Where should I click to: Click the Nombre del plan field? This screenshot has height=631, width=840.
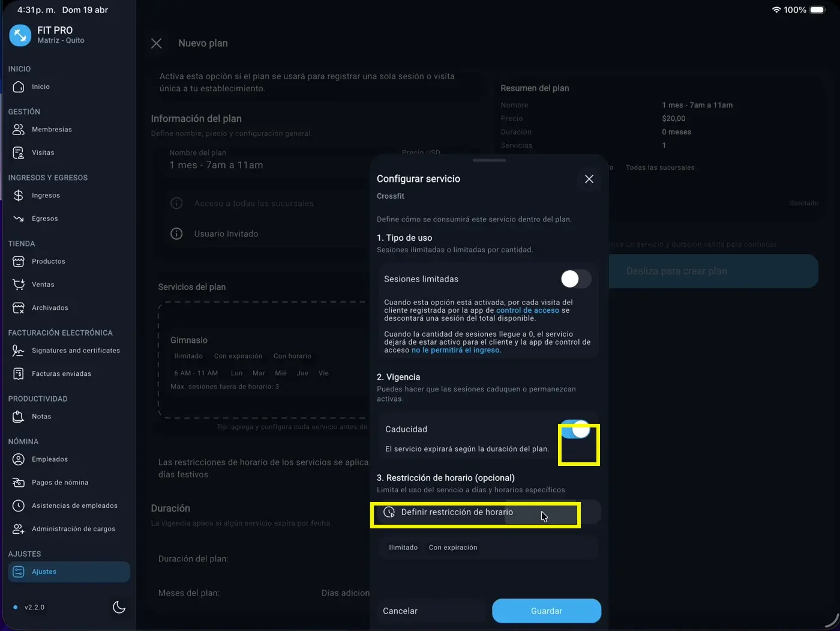pos(240,165)
